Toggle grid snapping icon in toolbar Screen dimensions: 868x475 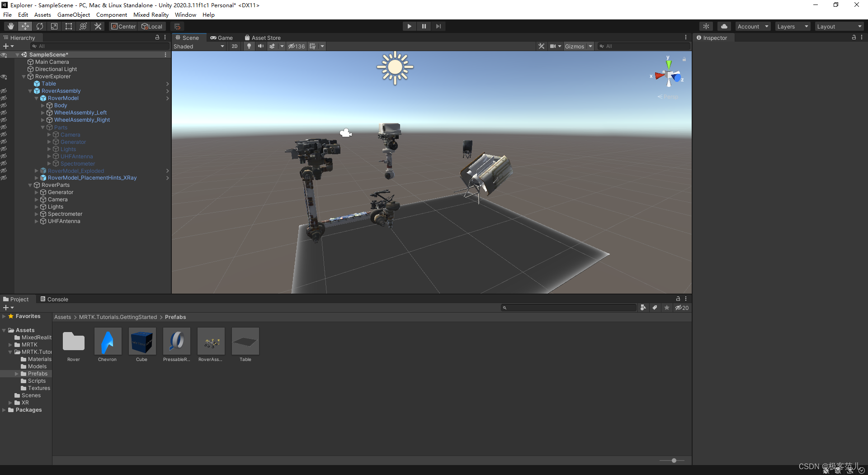177,26
